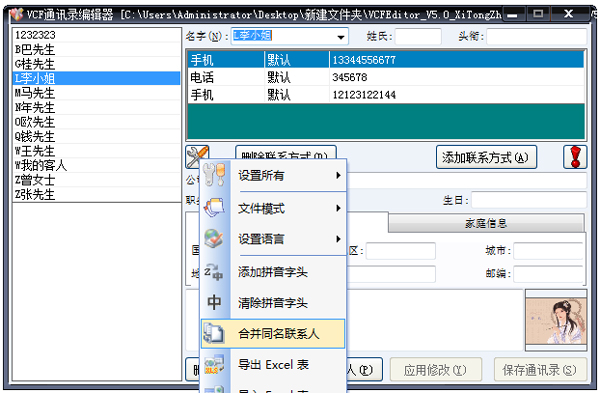Screen dimensions: 600x393
Task: Click the 中 icon beside 清除拼音字头
Action: [214, 302]
